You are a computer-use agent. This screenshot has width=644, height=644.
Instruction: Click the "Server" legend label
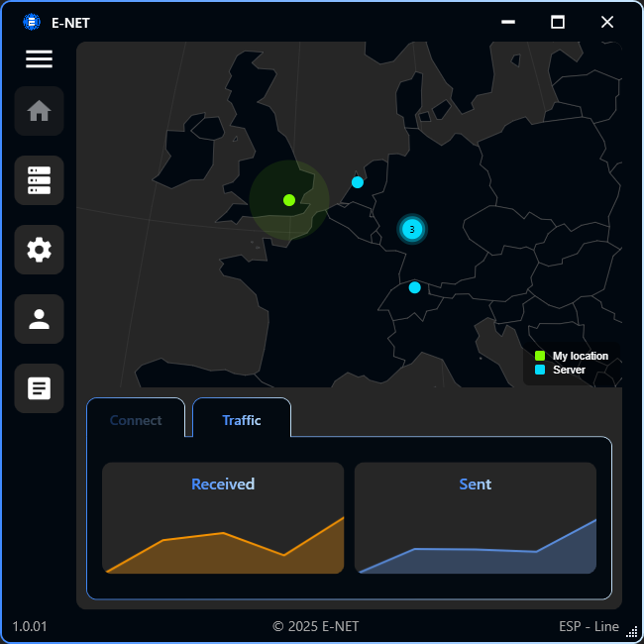click(x=569, y=370)
